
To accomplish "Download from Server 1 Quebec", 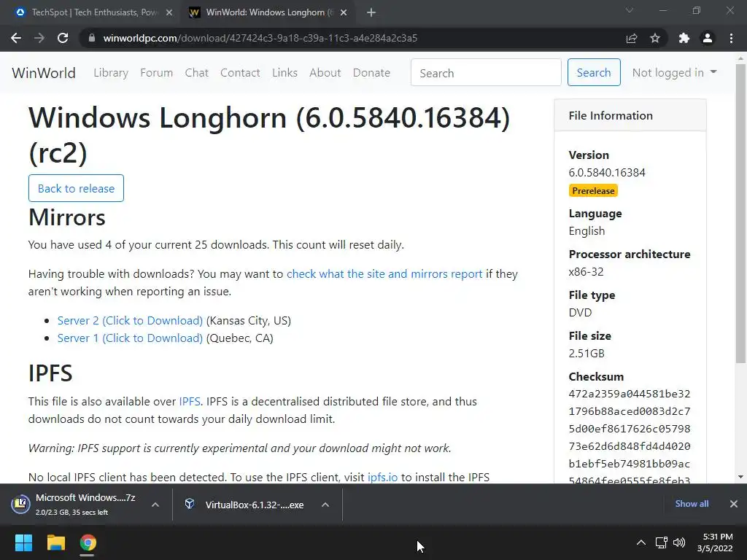I will tap(130, 338).
